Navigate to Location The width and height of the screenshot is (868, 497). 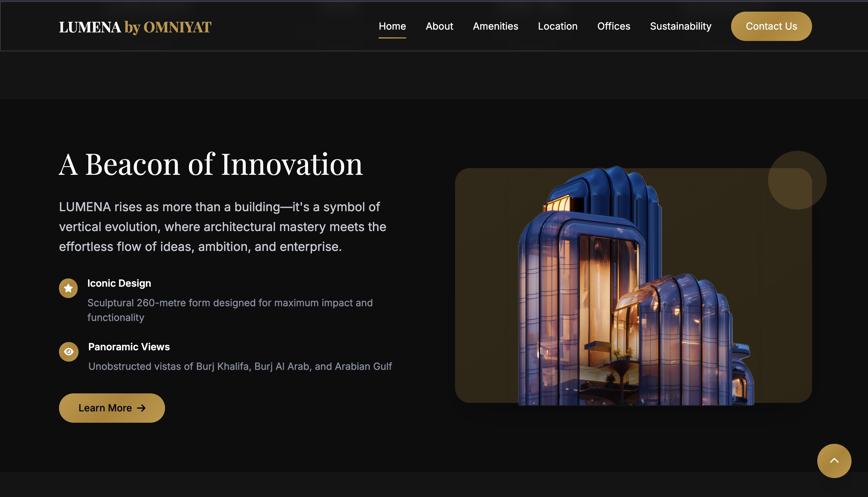[x=557, y=26]
